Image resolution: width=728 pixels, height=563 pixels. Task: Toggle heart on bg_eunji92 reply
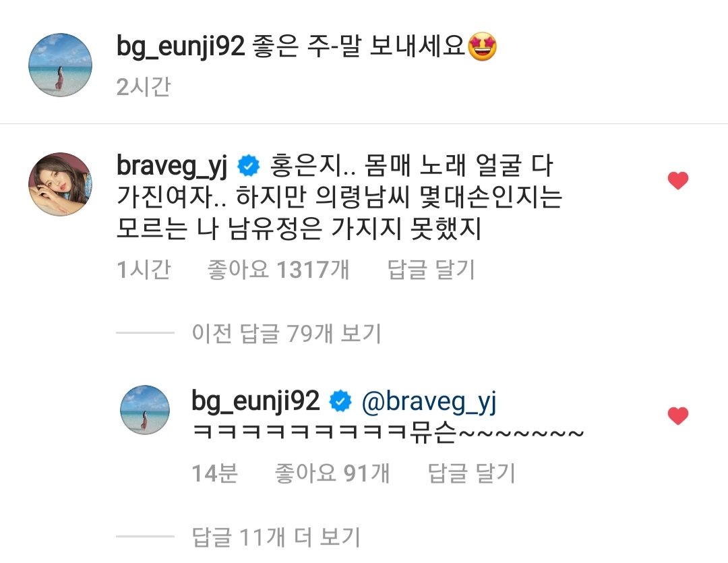(x=678, y=416)
